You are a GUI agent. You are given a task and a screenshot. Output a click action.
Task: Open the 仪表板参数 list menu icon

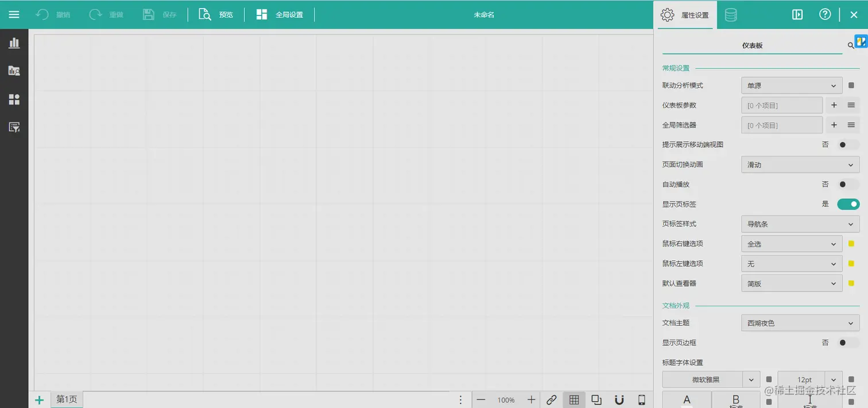851,105
